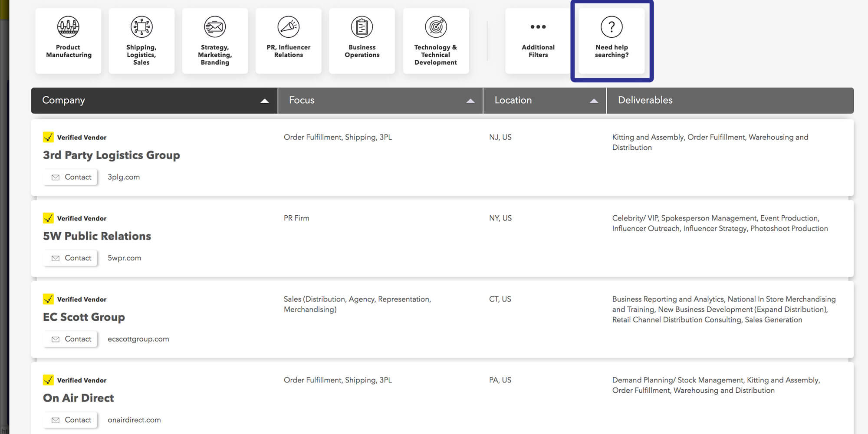Click 3rd Party Logistics Group deliverables text
The height and width of the screenshot is (434, 868).
click(x=710, y=142)
